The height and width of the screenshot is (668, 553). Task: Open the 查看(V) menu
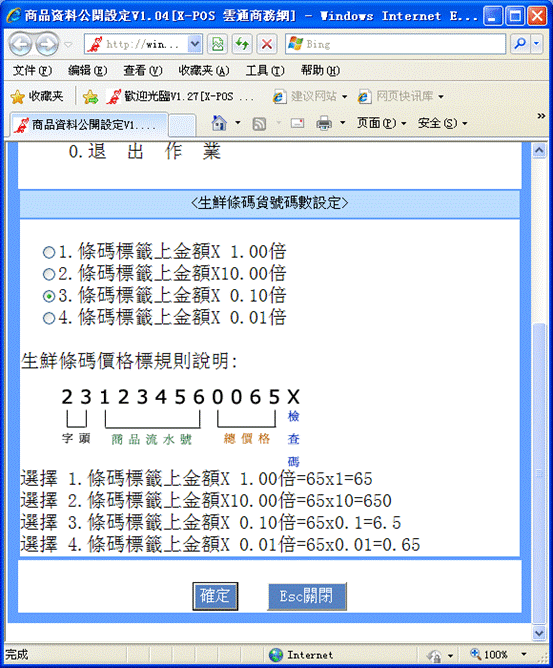click(x=143, y=70)
